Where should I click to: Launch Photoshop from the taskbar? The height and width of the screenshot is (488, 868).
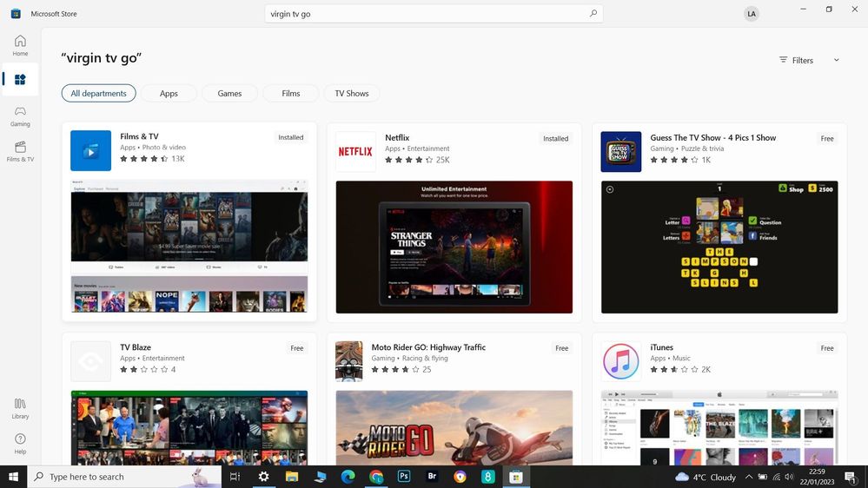[403, 477]
